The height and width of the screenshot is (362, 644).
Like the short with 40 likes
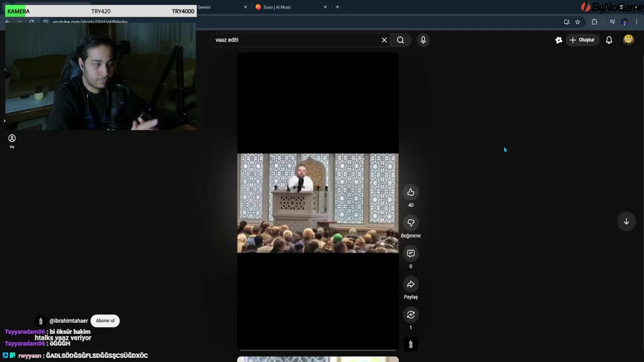click(x=411, y=192)
